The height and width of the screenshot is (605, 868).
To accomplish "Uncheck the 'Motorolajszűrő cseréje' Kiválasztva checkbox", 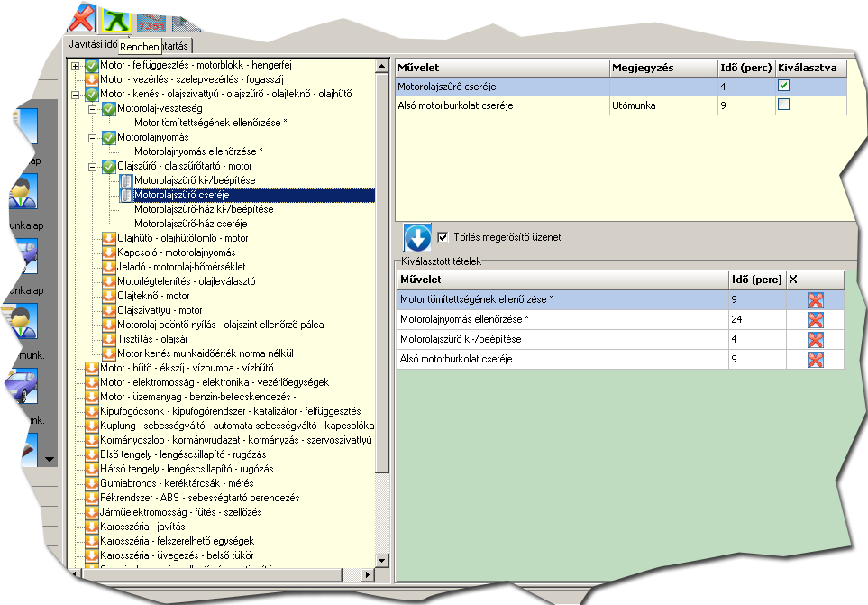I will (x=783, y=86).
